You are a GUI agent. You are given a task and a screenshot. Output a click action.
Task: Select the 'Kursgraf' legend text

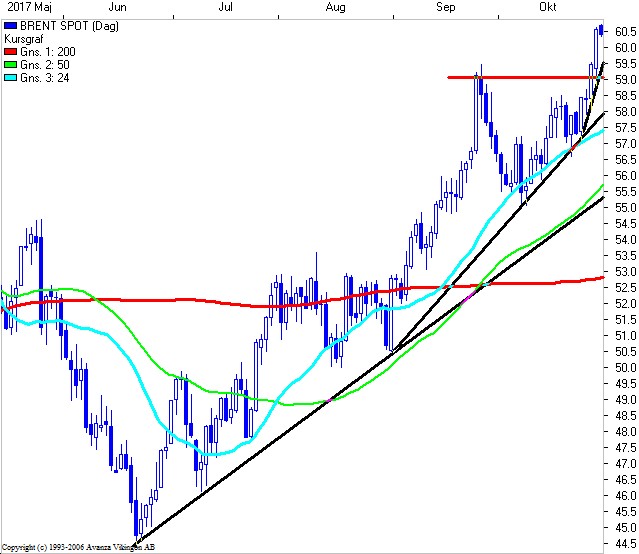23,39
